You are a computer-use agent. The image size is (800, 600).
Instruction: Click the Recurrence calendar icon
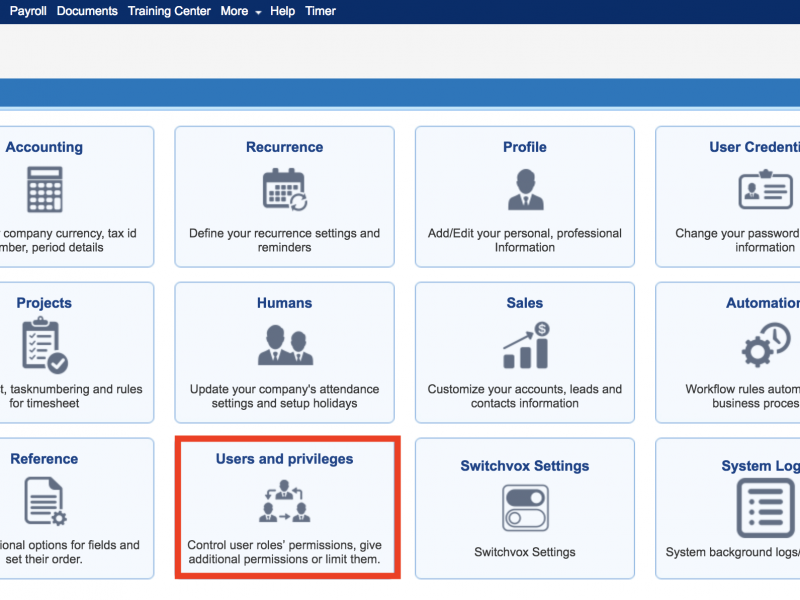pos(285,189)
